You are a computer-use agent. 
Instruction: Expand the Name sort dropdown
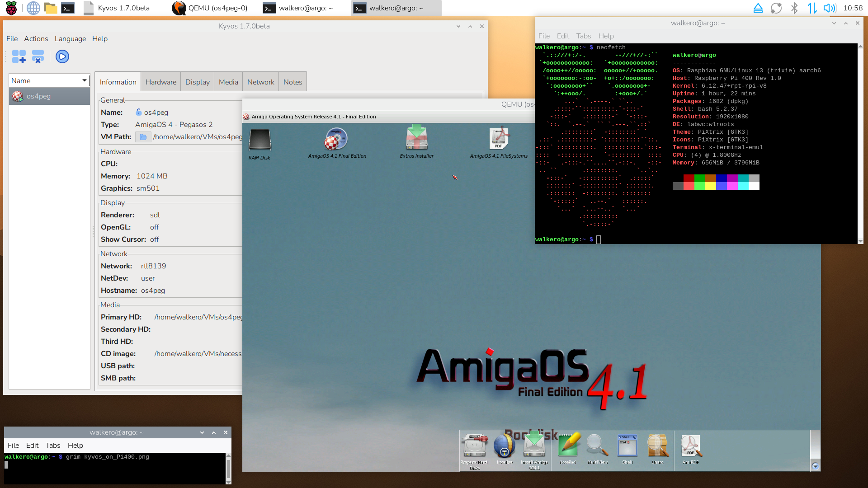[84, 80]
